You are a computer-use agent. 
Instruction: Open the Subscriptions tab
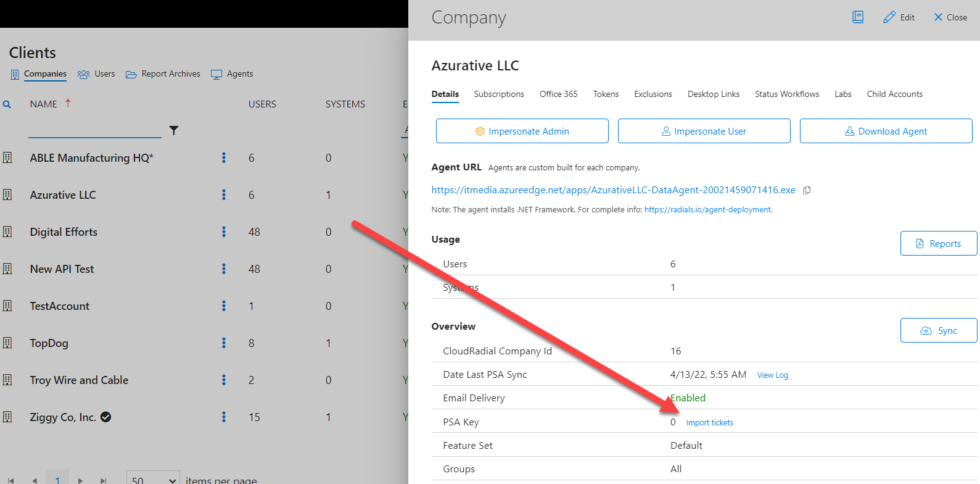coord(499,94)
